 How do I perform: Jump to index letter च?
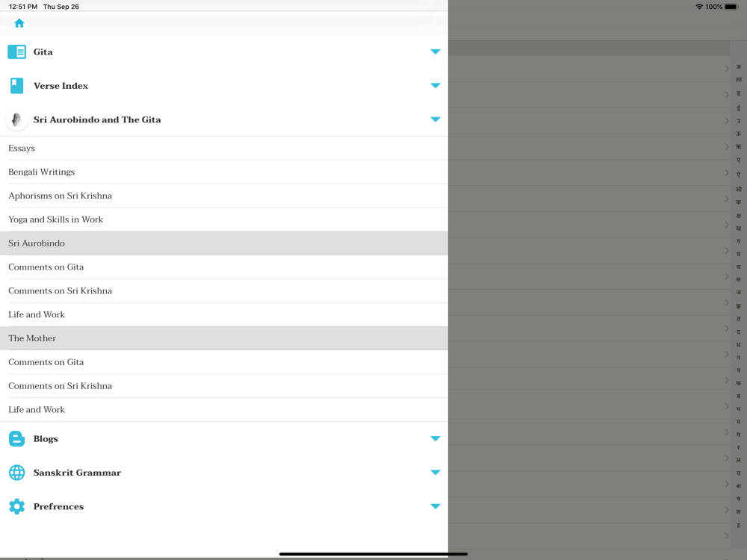pyautogui.click(x=739, y=267)
